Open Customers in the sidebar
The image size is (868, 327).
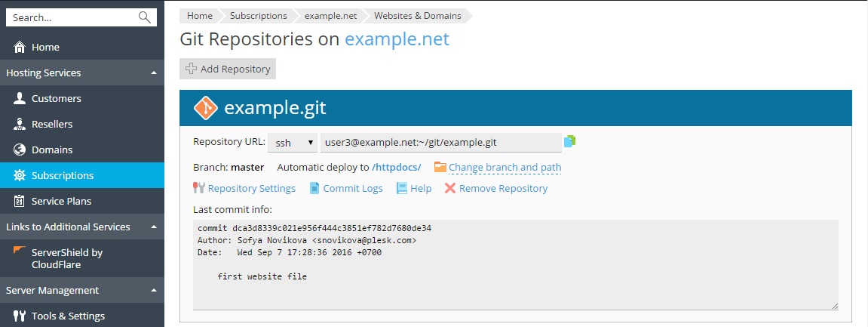coord(56,99)
